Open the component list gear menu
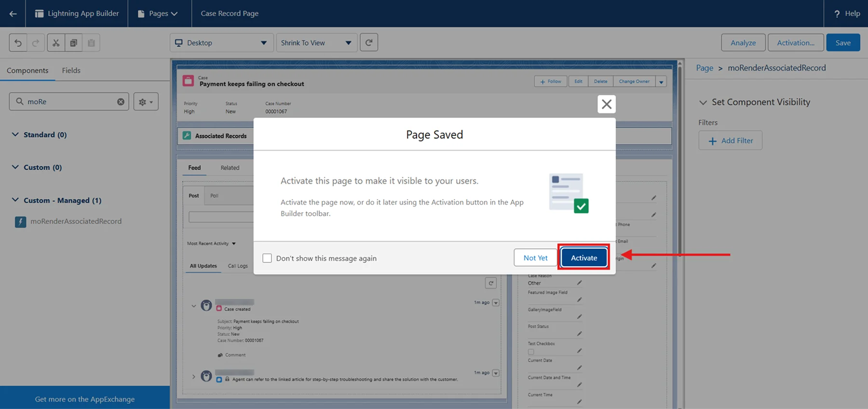 (146, 102)
